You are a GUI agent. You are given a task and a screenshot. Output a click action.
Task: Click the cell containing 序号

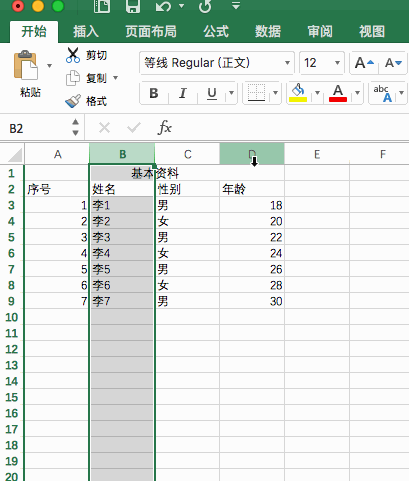click(56, 189)
